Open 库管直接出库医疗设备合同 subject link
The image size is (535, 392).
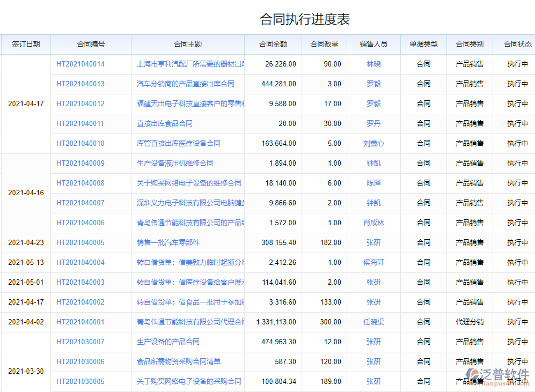[179, 143]
